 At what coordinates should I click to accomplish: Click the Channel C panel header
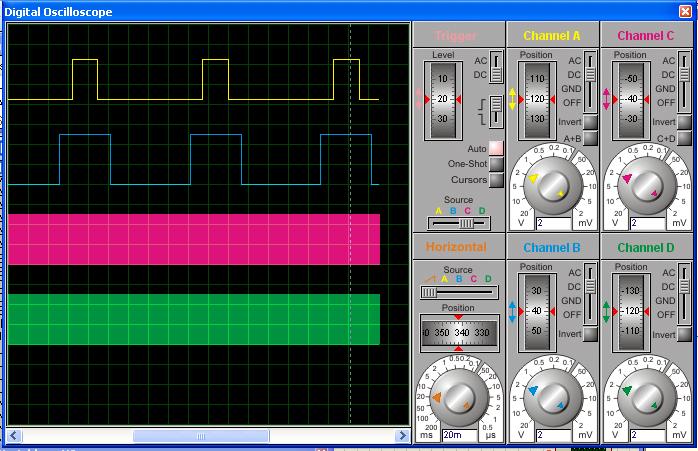click(647, 35)
